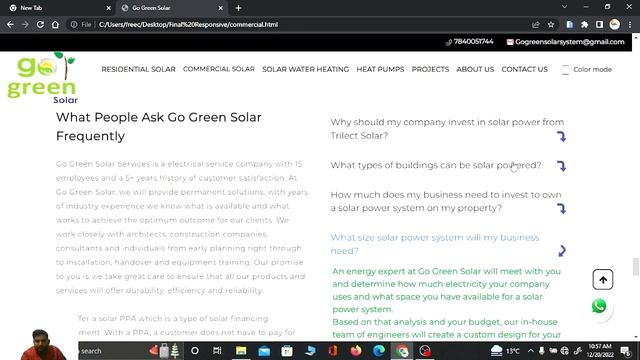This screenshot has height=360, width=640.
Task: Click the page vertical scrollbar thumb
Action: 636,267
